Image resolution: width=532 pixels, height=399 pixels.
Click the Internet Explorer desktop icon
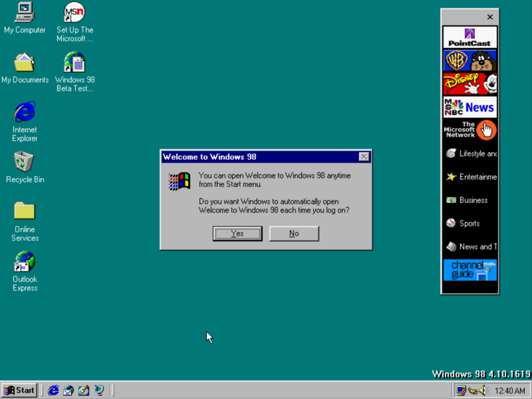tap(24, 112)
